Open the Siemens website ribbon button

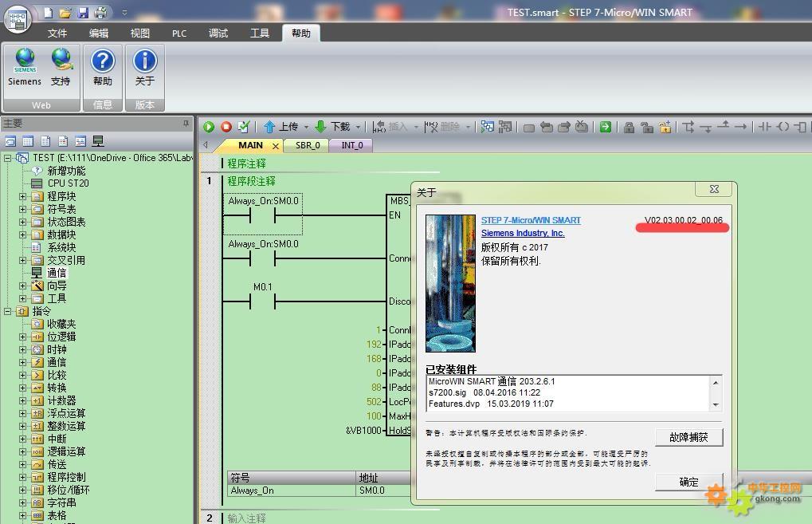pos(25,67)
